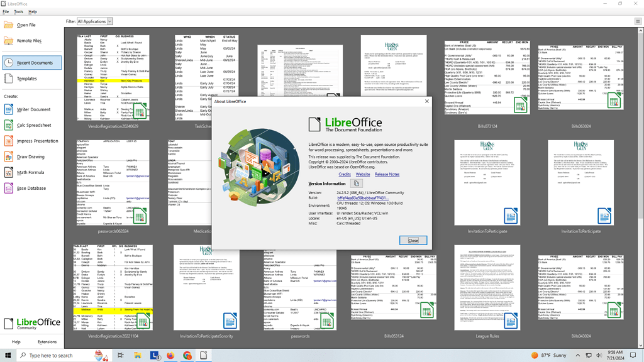Open Remote Files in the sidebar
The height and width of the screenshot is (362, 644).
28,39
